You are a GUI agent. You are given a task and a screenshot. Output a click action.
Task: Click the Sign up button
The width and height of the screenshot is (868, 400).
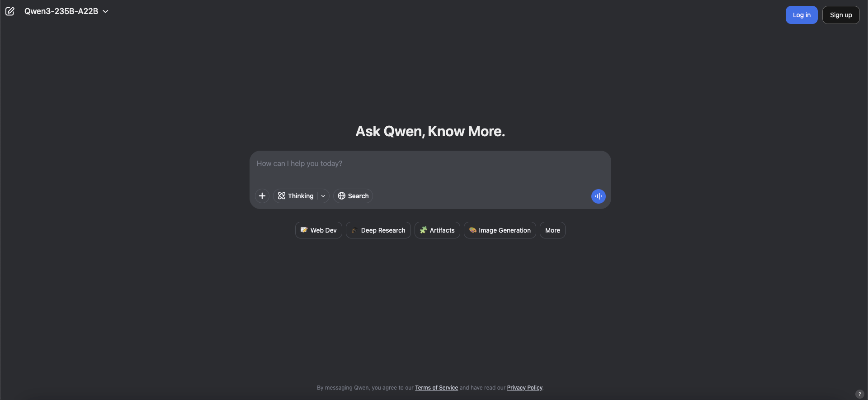tap(841, 15)
